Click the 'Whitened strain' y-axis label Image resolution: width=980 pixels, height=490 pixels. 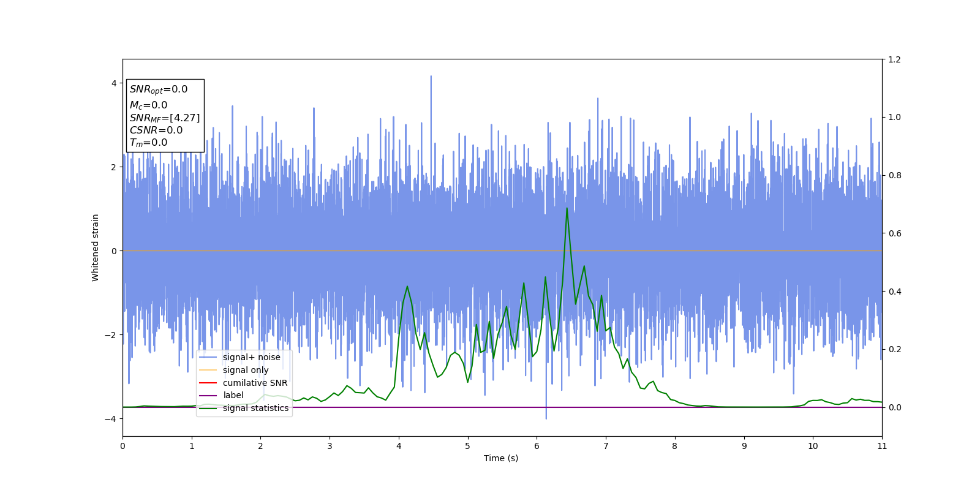96,247
